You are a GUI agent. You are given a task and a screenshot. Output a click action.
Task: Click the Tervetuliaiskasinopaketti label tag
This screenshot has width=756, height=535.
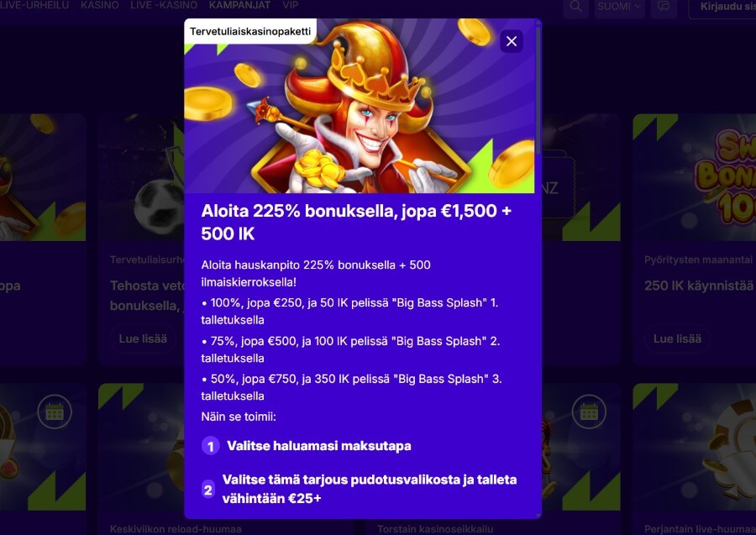pyautogui.click(x=250, y=31)
